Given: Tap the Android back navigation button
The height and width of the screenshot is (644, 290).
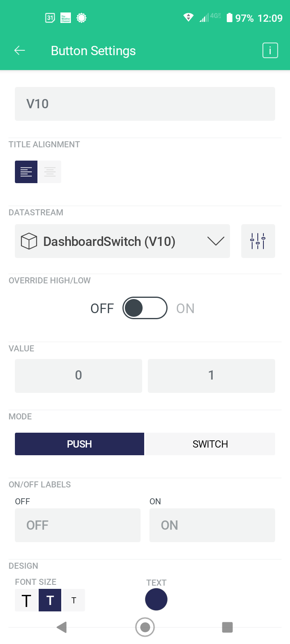Looking at the screenshot, I should [x=62, y=627].
